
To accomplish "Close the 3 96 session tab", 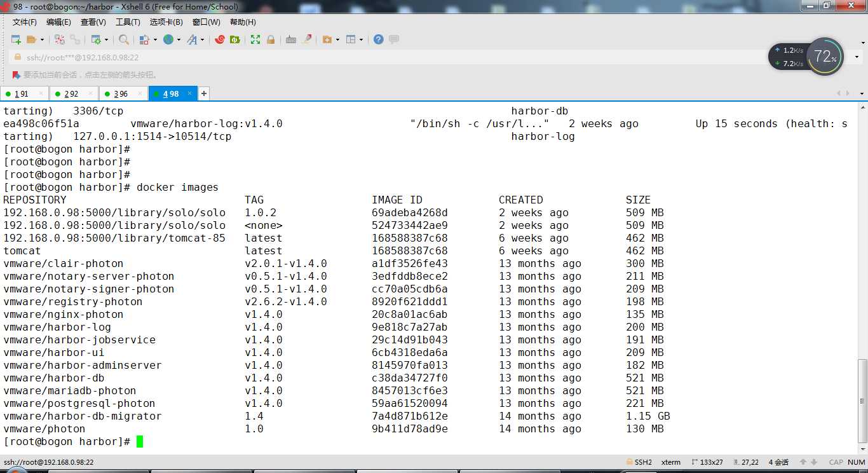I will [140, 93].
